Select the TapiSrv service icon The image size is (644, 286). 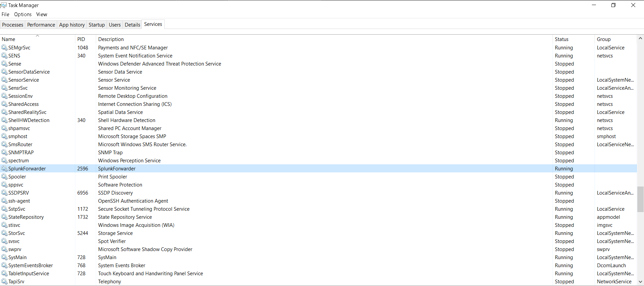[x=4, y=281]
